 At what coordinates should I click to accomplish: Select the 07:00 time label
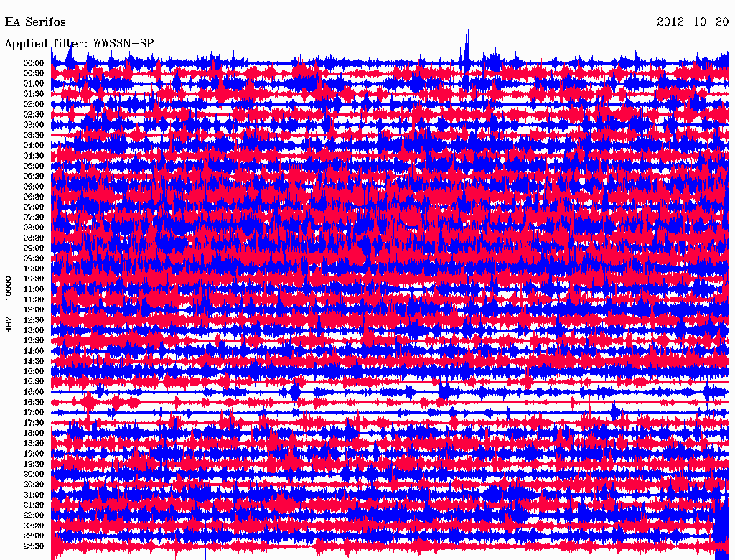point(34,207)
